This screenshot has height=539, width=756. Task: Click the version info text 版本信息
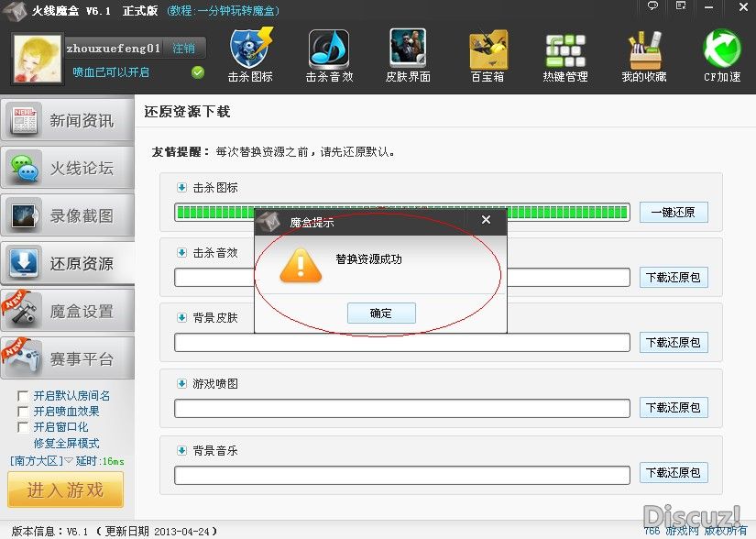coord(114,532)
